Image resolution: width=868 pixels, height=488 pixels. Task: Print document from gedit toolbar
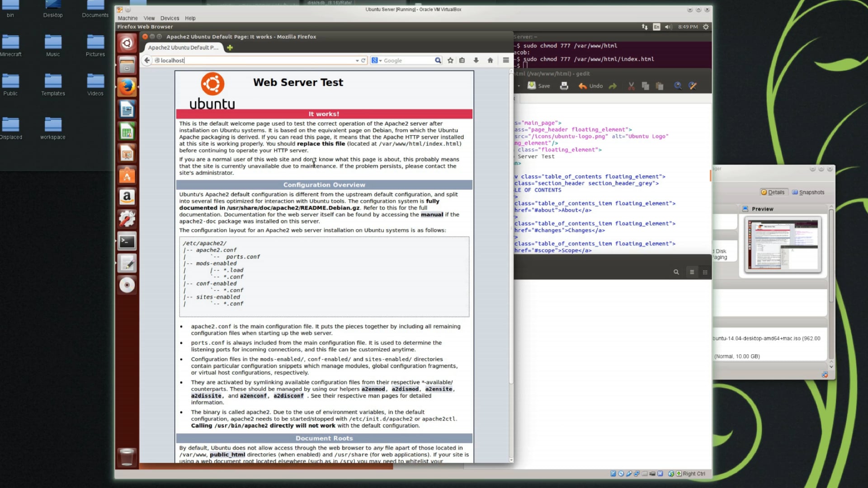[564, 86]
